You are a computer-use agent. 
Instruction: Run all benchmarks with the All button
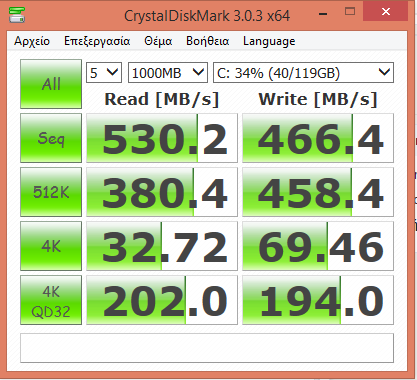(51, 84)
